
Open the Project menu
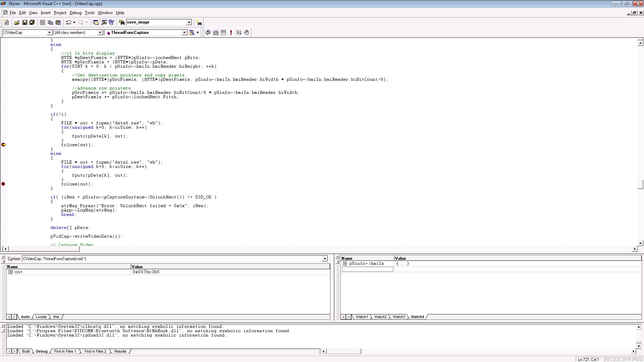[60, 13]
